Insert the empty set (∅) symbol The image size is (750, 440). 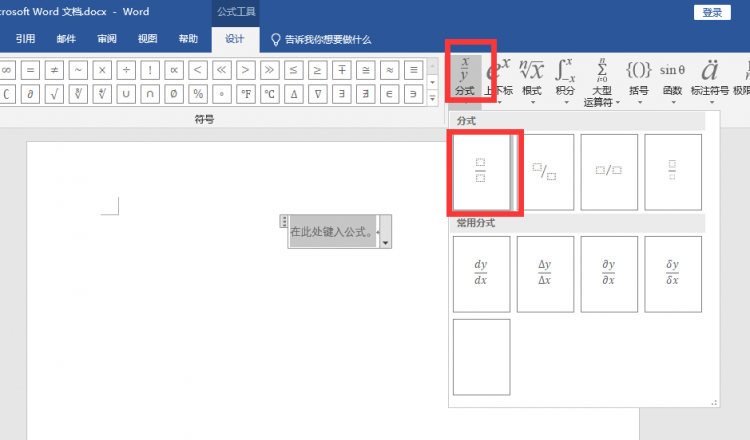(174, 94)
